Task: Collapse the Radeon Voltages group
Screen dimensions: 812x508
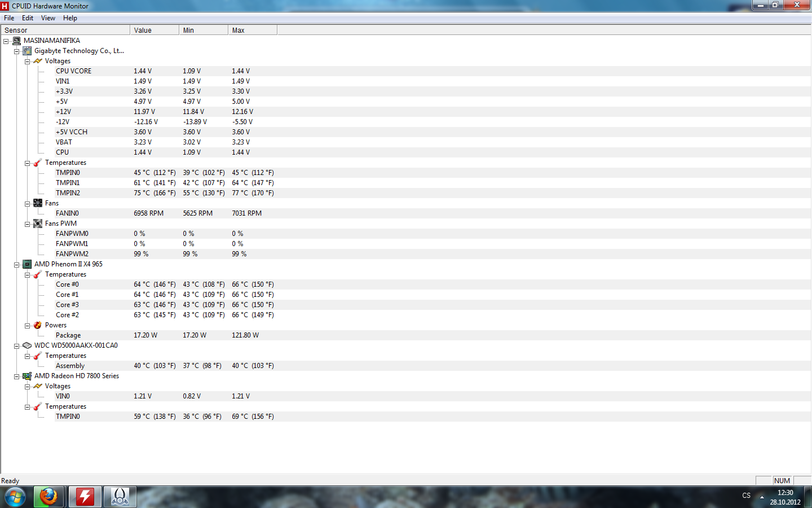Action: coord(28,387)
